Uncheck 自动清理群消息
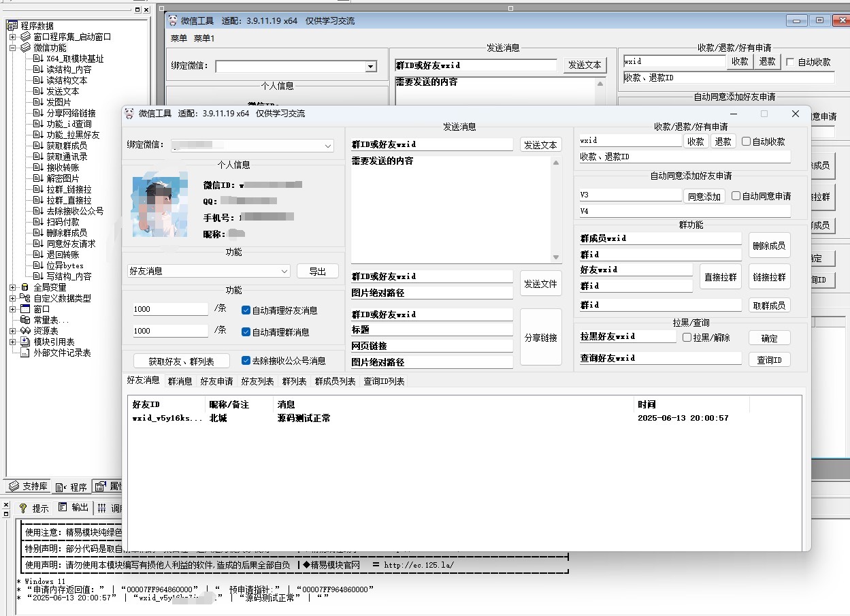 [x=246, y=332]
